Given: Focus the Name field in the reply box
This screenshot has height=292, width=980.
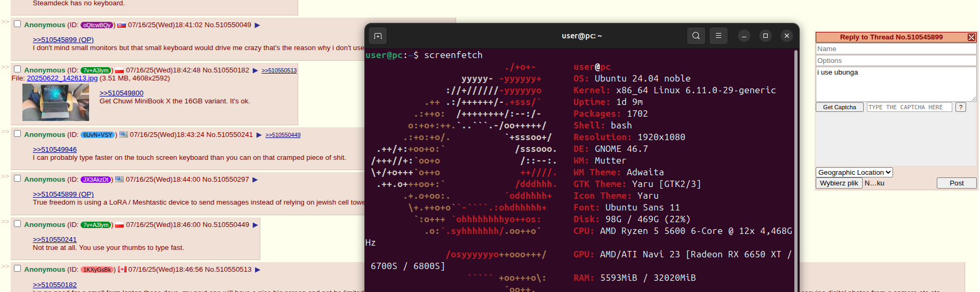Looking at the screenshot, I should point(896,49).
